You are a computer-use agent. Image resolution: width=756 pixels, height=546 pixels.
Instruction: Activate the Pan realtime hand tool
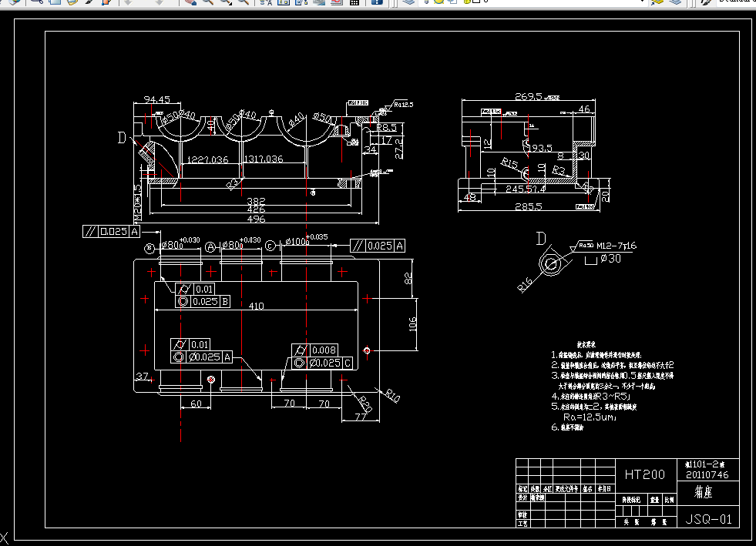[x=191, y=2]
